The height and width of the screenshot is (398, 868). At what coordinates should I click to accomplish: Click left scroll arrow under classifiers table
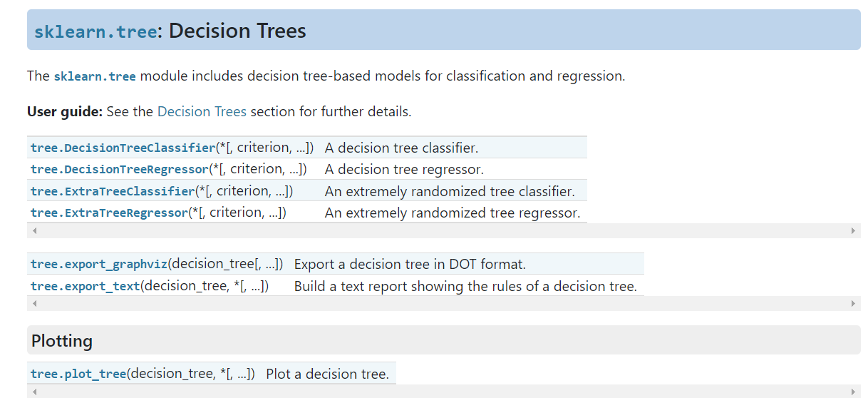pos(34,231)
